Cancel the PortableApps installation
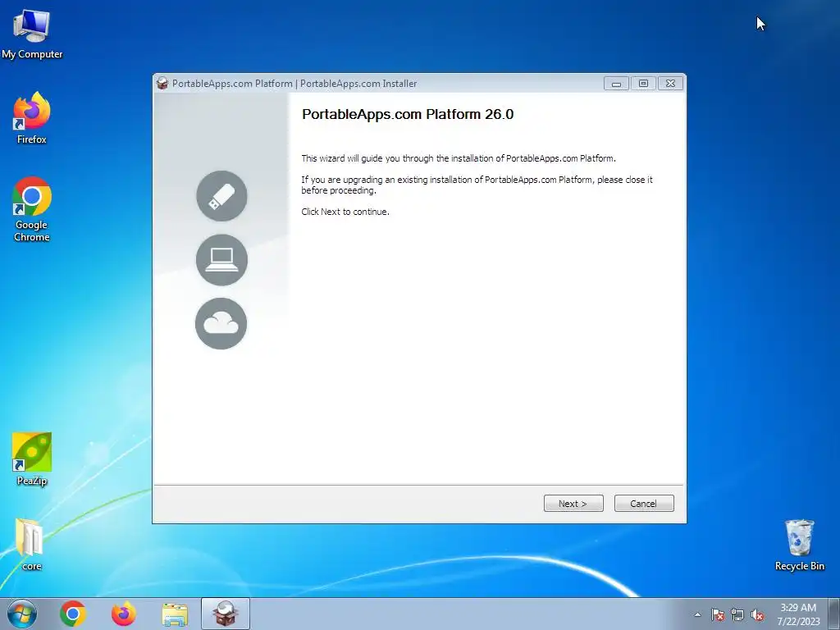Screen dimensions: 840x630 pyautogui.click(x=644, y=504)
